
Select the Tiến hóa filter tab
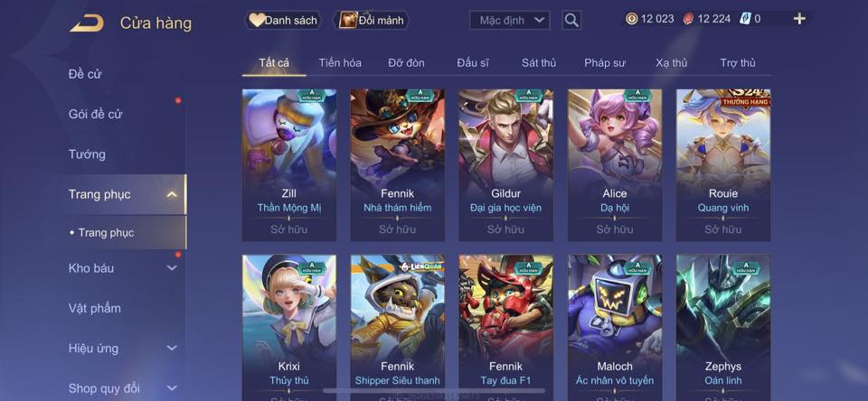point(340,63)
